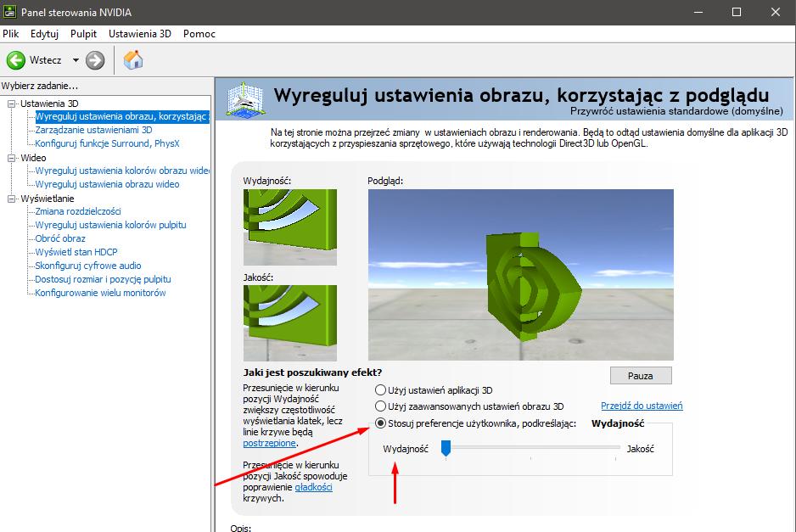Viewport: 796px width, 532px height.
Task: Open the Plik menu
Action: pyautogui.click(x=11, y=33)
